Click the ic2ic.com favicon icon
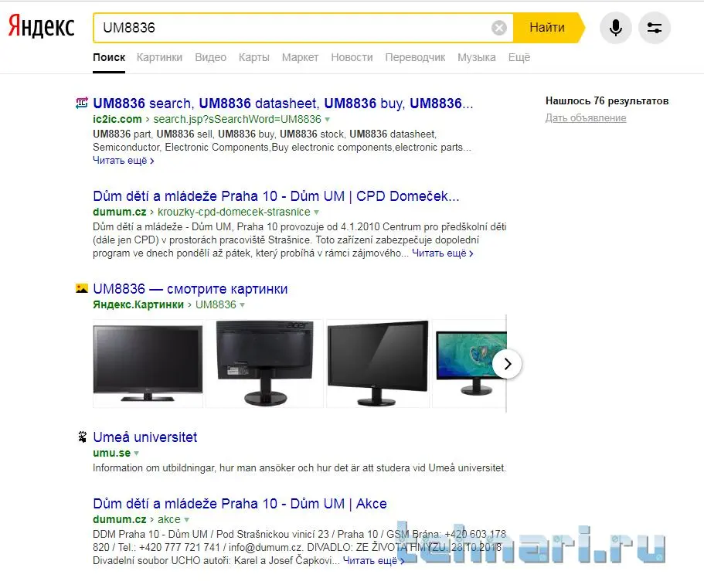704x588 pixels. pos(82,103)
